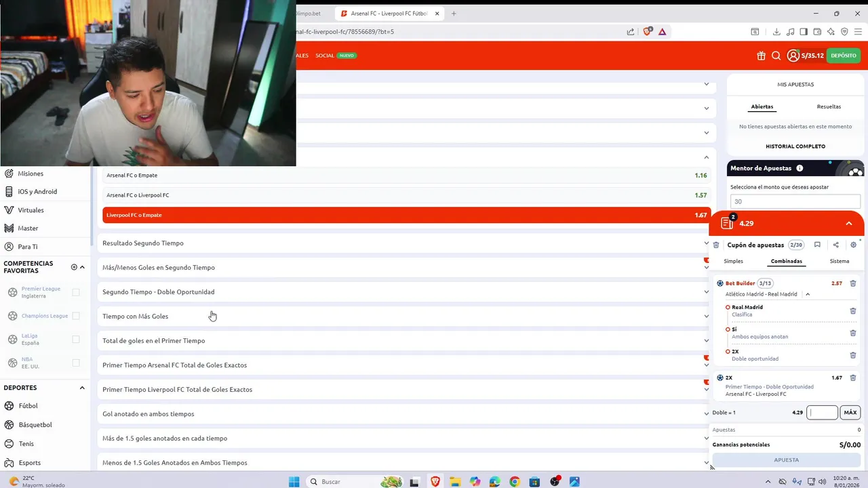Image resolution: width=868 pixels, height=488 pixels.
Task: Click the Doble stake amount input
Action: tap(822, 412)
